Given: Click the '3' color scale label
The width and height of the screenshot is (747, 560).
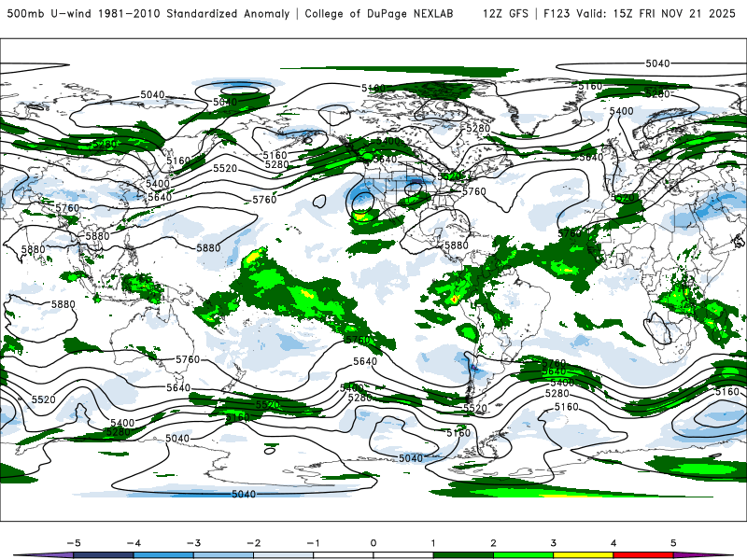Looking at the screenshot, I should 554,543.
